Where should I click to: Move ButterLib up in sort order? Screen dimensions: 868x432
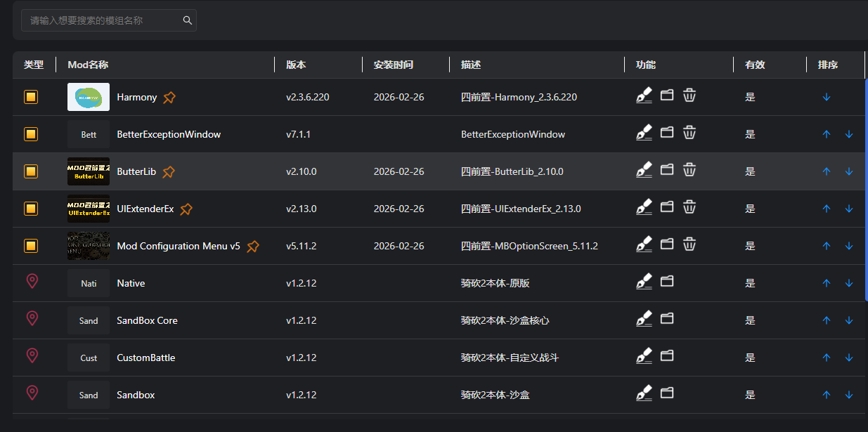tap(827, 171)
